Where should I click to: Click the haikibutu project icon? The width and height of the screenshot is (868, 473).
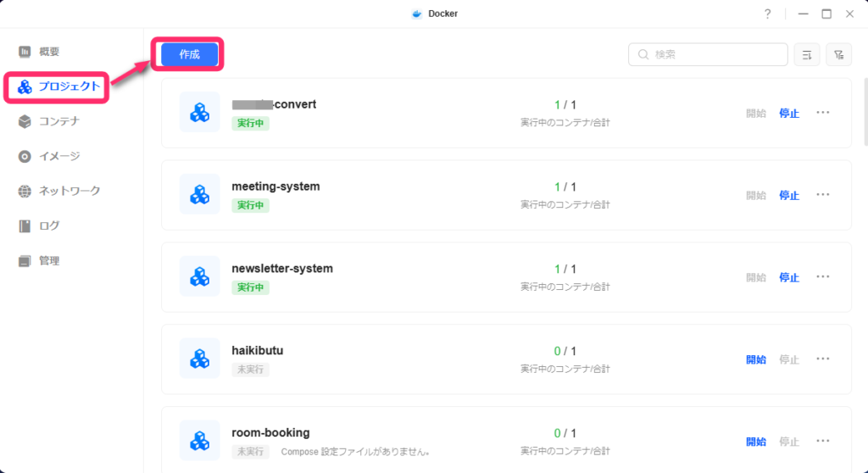(200, 359)
